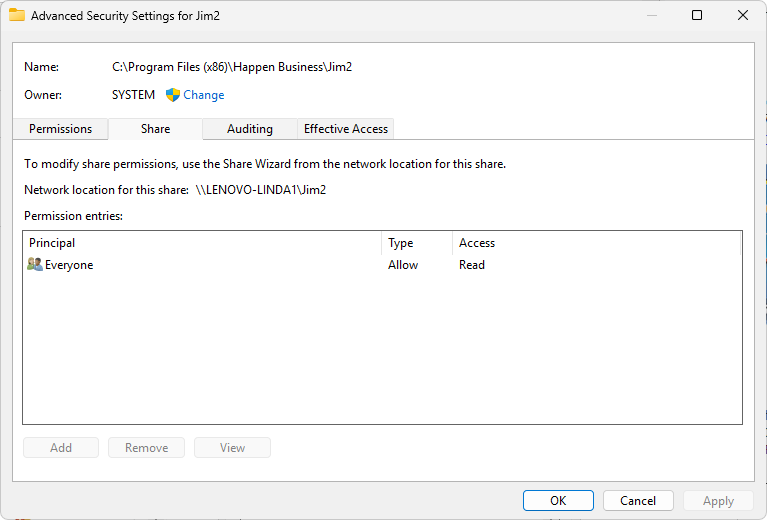Select the Share tab
Viewport: 767px width, 520px height.
[x=155, y=129]
